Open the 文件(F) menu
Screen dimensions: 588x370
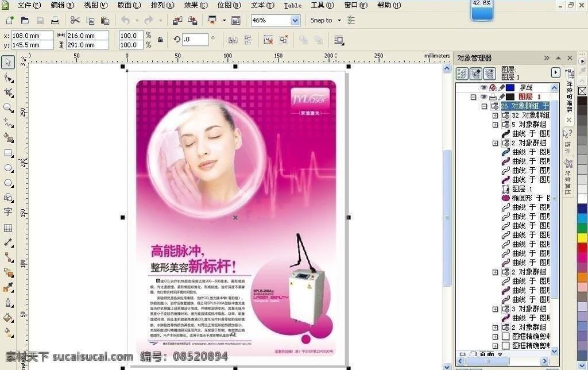29,5
